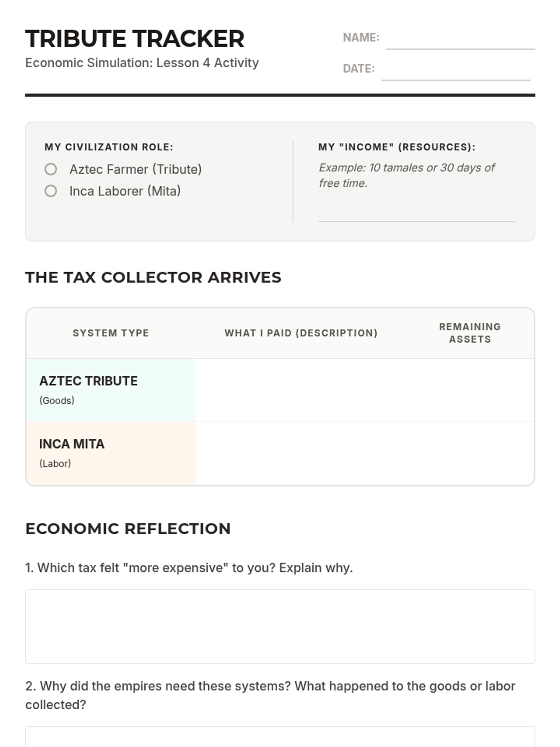The height and width of the screenshot is (747, 560).
Task: Click Aztec Tribute remaining assets cell
Action: point(469,390)
